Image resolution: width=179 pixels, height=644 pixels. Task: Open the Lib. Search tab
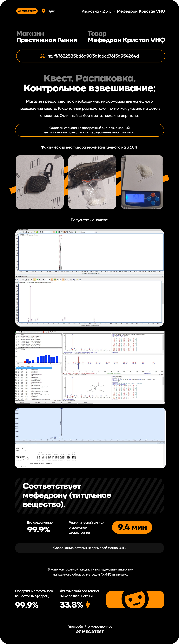[x=22, y=403]
